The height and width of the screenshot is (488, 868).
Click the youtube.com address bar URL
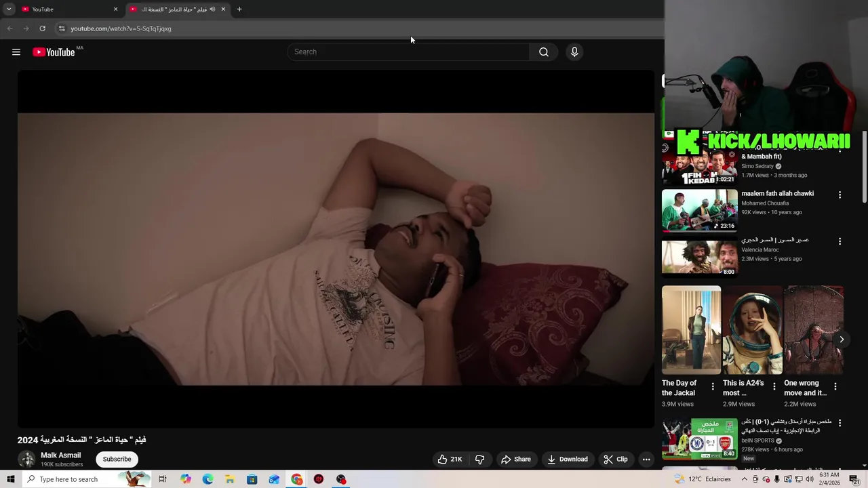point(121,28)
